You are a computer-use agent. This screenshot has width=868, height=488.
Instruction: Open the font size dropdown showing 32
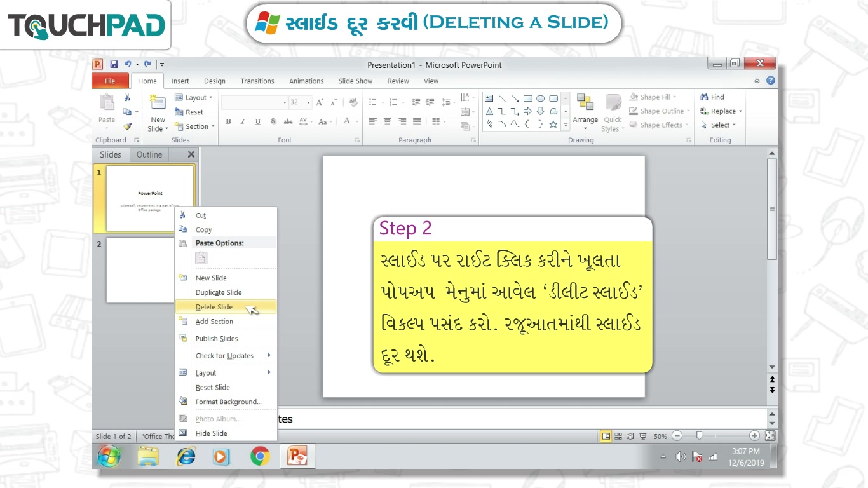(308, 102)
